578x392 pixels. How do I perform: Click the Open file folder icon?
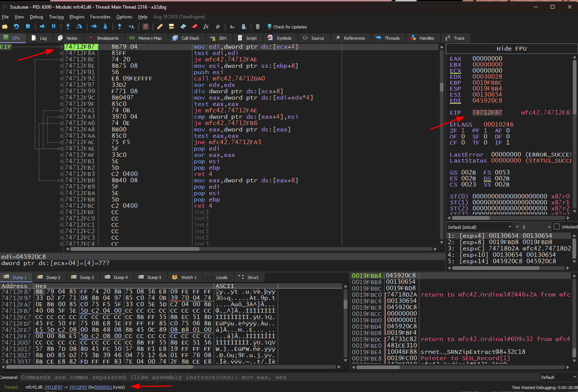(x=5, y=27)
